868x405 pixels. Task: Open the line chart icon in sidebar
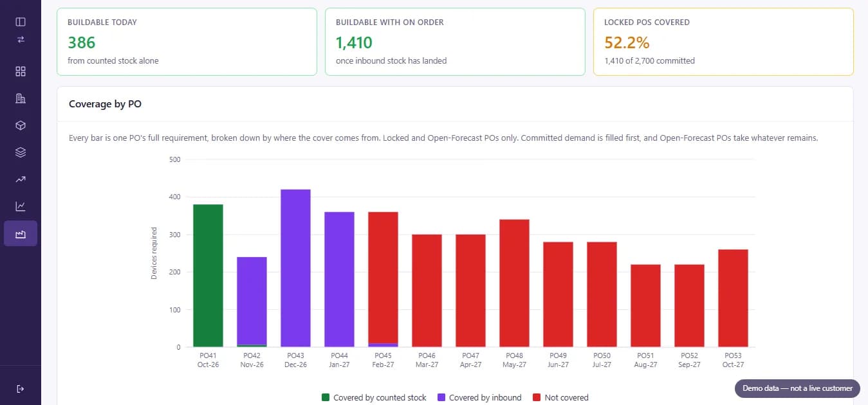pyautogui.click(x=21, y=206)
